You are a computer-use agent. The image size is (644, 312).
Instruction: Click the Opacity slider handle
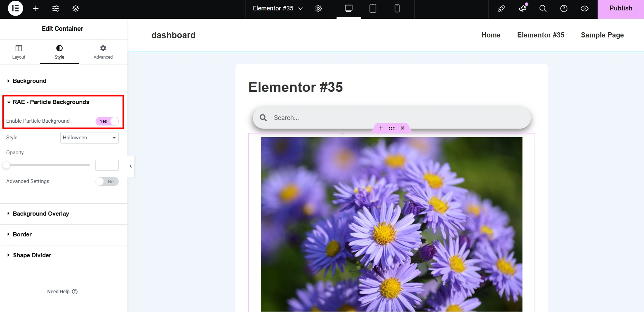pos(6,165)
